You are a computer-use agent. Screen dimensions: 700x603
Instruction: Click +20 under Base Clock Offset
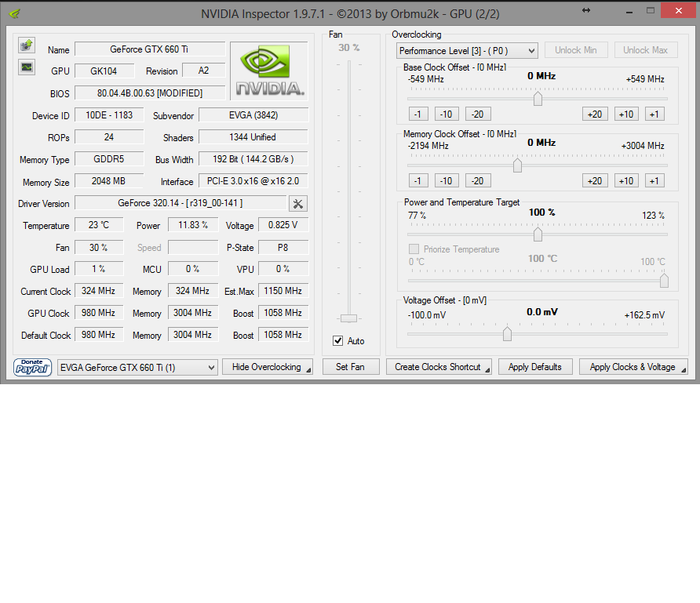point(595,114)
